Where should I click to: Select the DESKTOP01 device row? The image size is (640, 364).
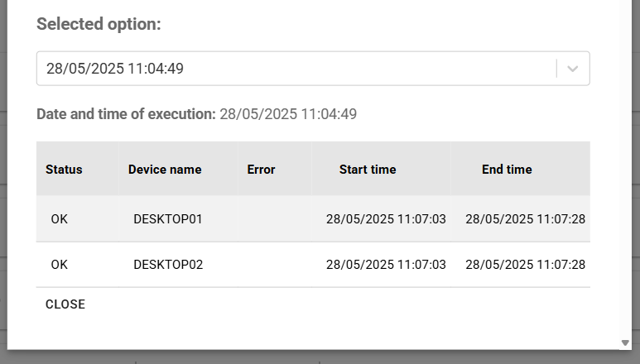[x=168, y=219]
